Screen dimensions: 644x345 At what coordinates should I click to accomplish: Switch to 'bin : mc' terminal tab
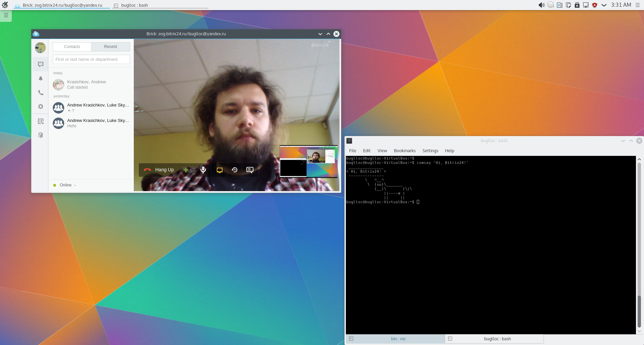pos(395,339)
